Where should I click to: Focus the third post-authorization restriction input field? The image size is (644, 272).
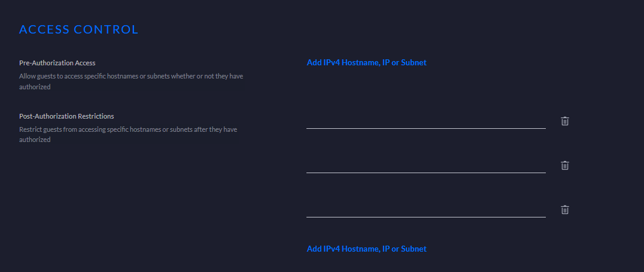click(426, 209)
